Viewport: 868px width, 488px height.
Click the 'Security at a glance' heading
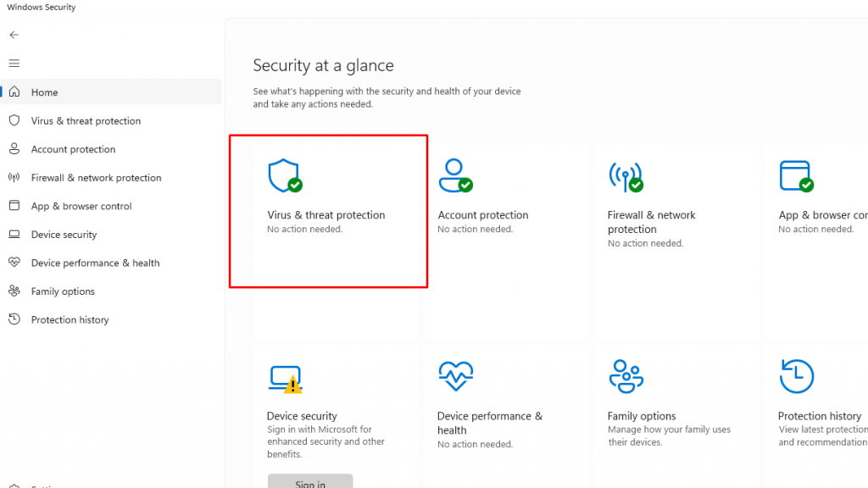[323, 65]
